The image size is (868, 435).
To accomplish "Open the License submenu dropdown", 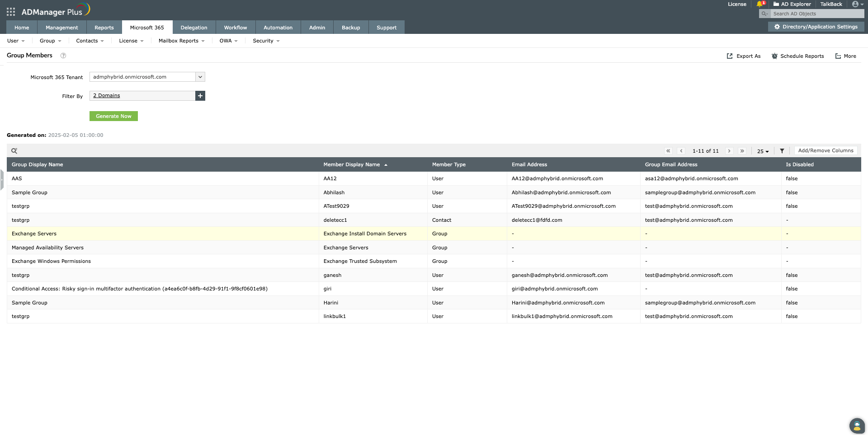I will tap(131, 41).
